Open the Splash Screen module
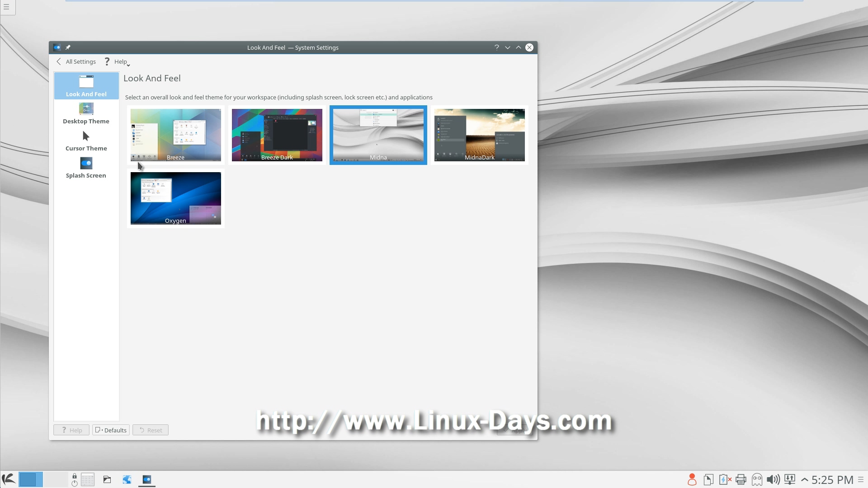Image resolution: width=868 pixels, height=488 pixels. (86, 168)
